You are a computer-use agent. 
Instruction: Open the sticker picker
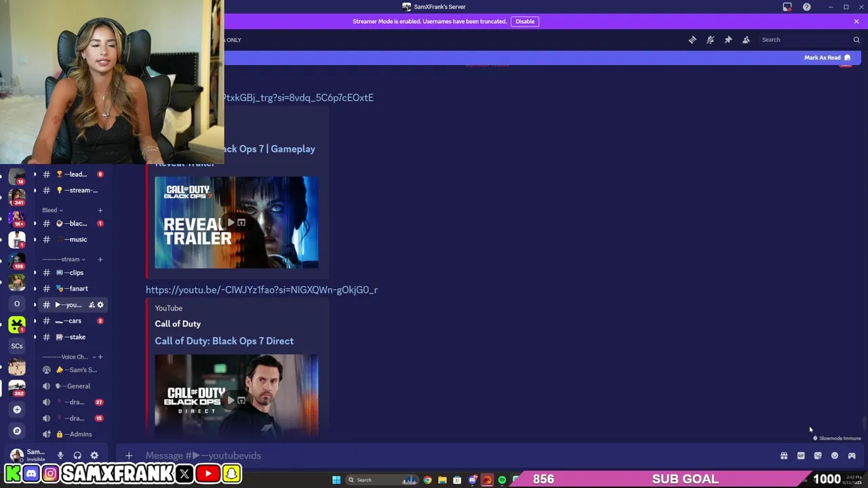(x=818, y=455)
